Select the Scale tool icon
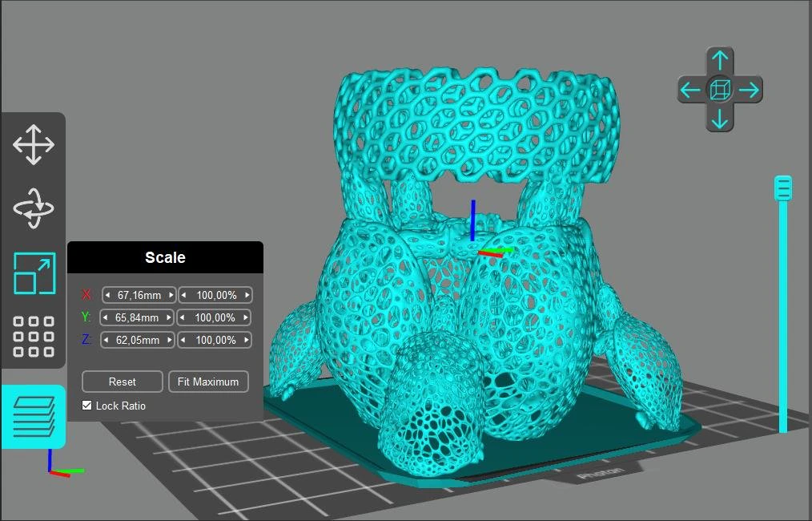Screen dimensions: 812x521 click(x=34, y=273)
